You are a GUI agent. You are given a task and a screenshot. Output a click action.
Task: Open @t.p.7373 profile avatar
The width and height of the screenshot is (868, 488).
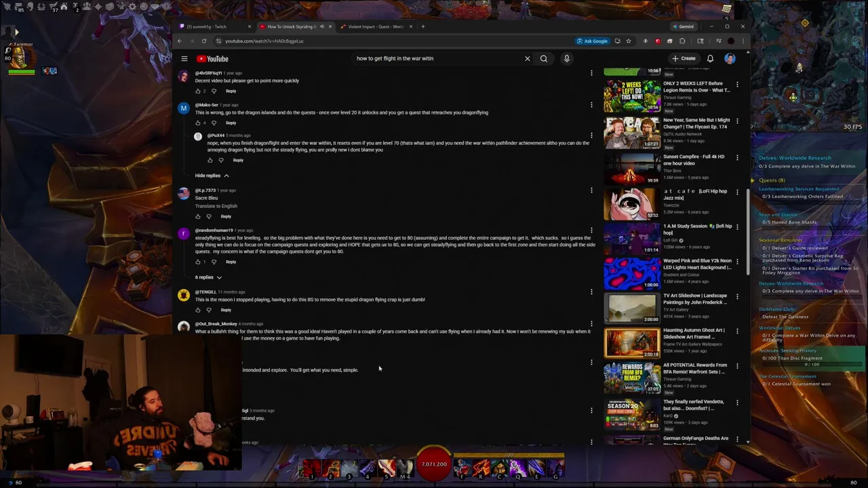click(x=184, y=194)
